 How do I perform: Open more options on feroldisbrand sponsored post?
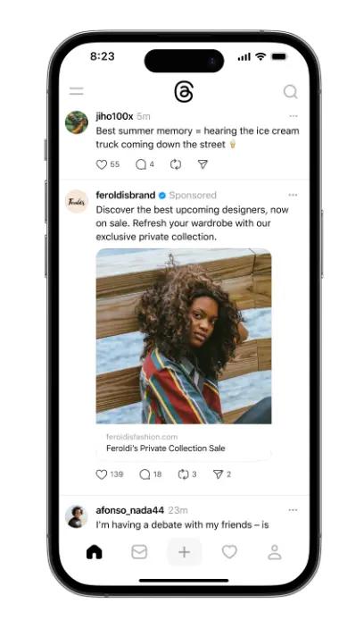tap(293, 195)
